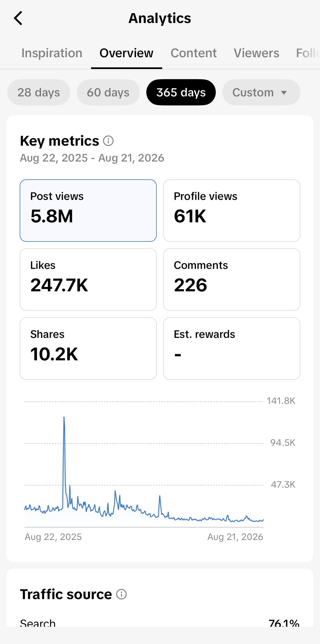Open the Key metrics info icon
Image resolution: width=320 pixels, height=644 pixels.
coord(108,141)
